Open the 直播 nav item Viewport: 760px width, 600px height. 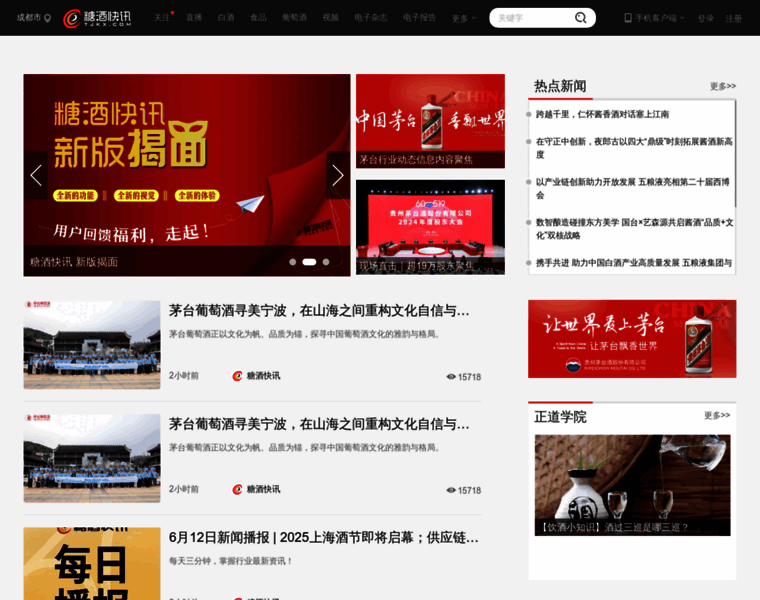194,17
